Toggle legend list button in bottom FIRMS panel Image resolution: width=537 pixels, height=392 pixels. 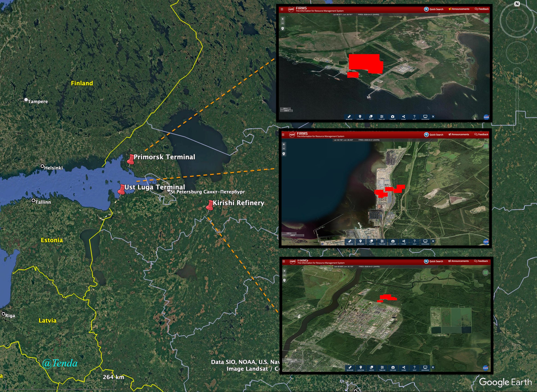coord(485,272)
